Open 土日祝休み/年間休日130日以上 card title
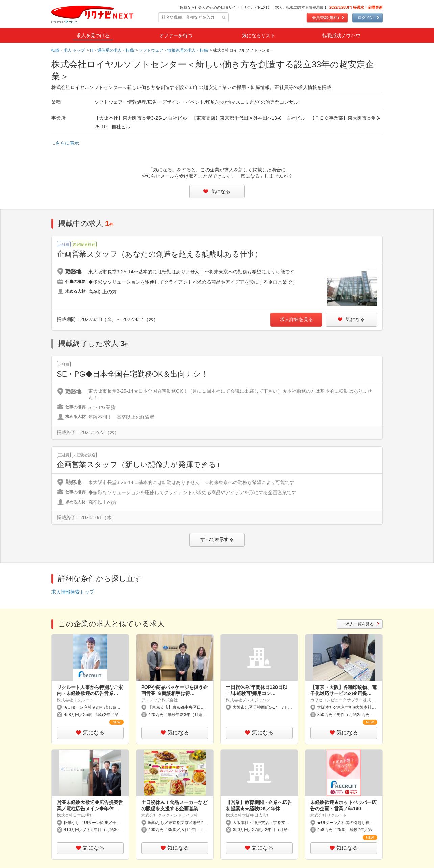Image resolution: width=434 pixels, height=868 pixels. click(x=257, y=690)
